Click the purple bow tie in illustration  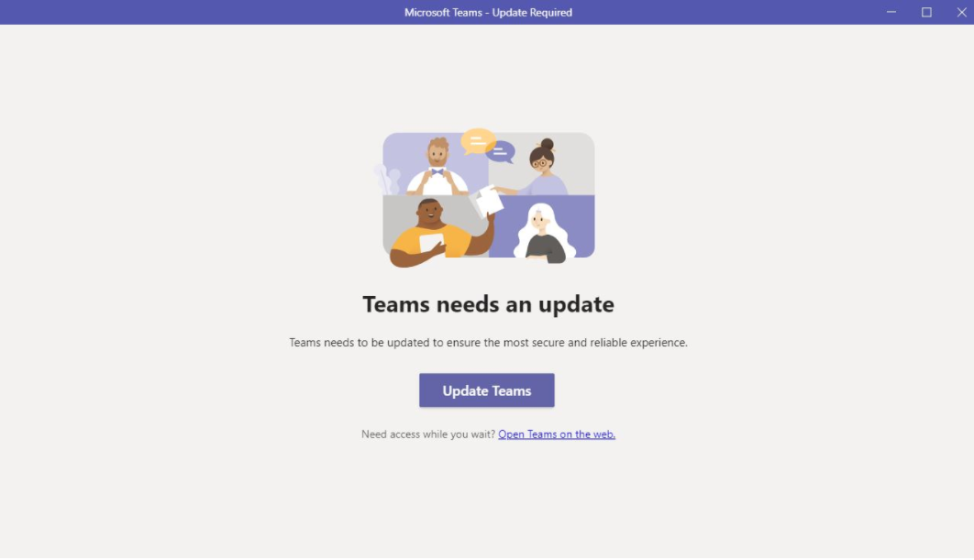point(437,172)
